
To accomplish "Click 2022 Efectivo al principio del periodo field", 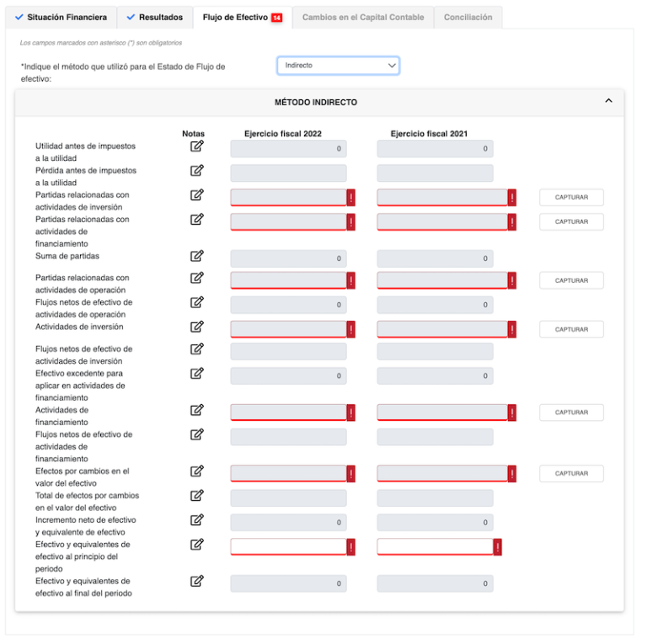I will 288,546.
